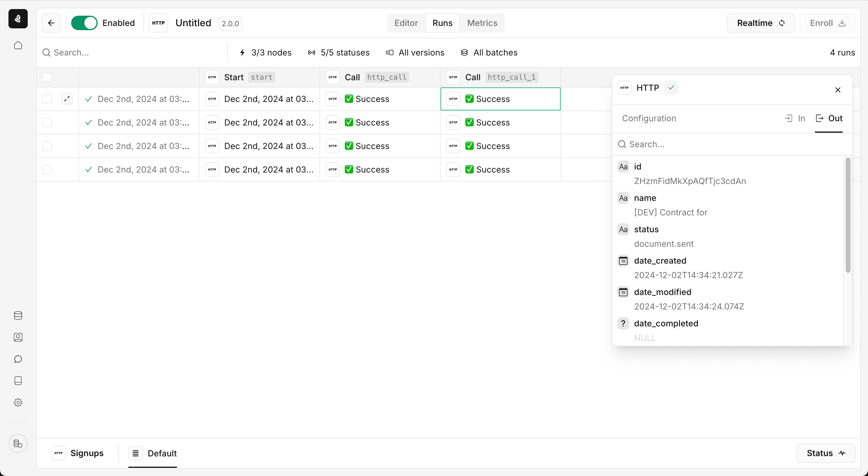This screenshot has height=476, width=868.
Task: Toggle the Enabled switch off
Action: (84, 23)
